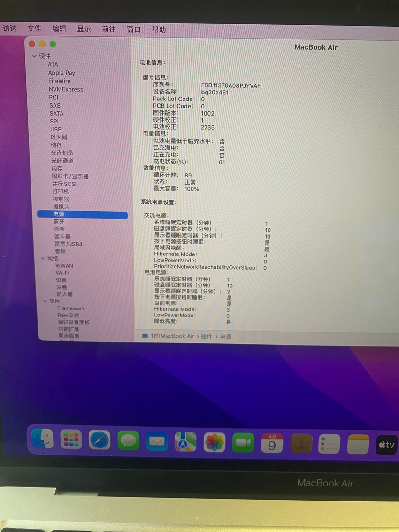Select 位置 under 网络
This screenshot has width=399, height=532.
pyautogui.click(x=61, y=280)
